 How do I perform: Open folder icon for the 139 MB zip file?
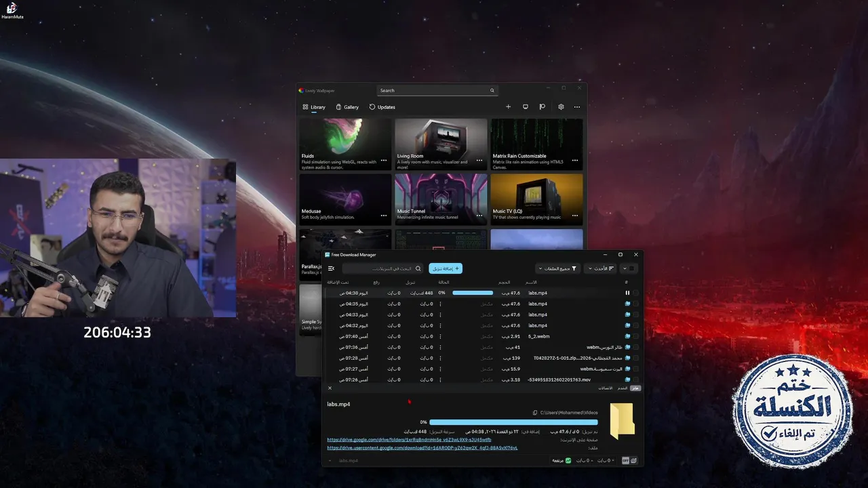(627, 358)
